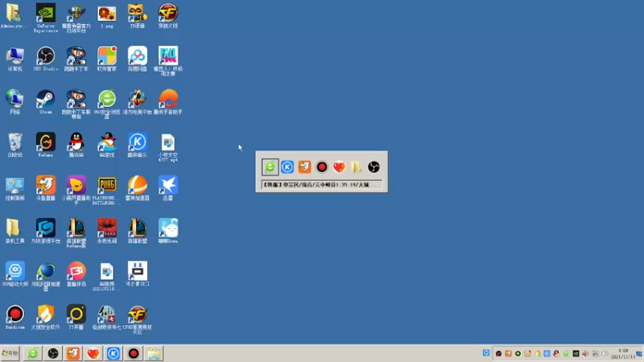The image size is (644, 362).
Task: Open File Explorer taskbar button
Action: tap(154, 353)
